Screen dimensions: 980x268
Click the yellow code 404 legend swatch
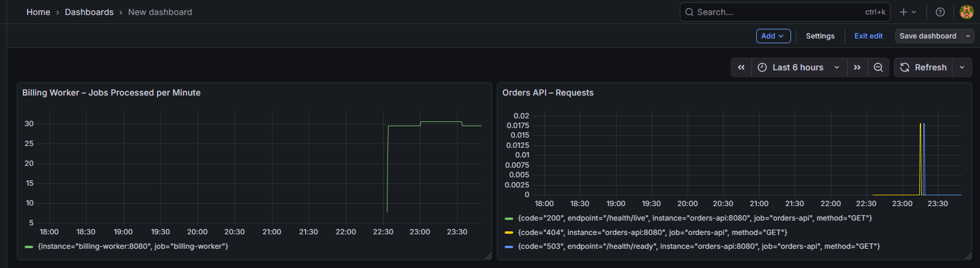(x=509, y=233)
